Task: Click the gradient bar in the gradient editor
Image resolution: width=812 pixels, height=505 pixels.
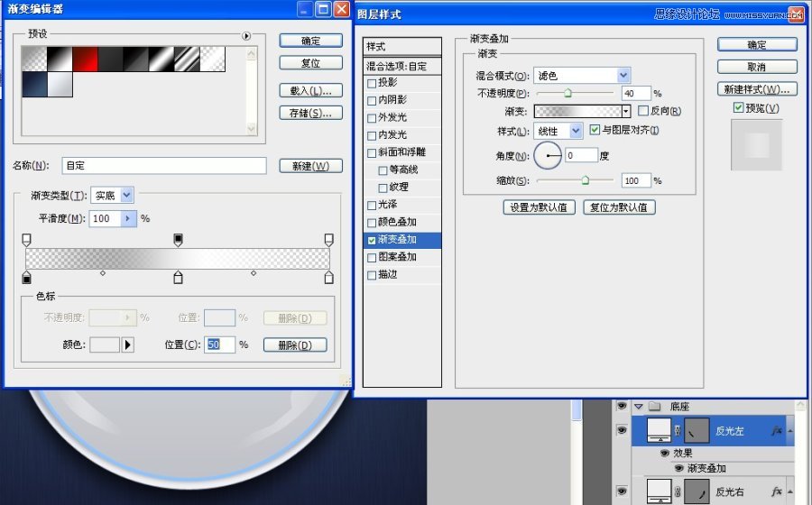Action: tap(178, 258)
